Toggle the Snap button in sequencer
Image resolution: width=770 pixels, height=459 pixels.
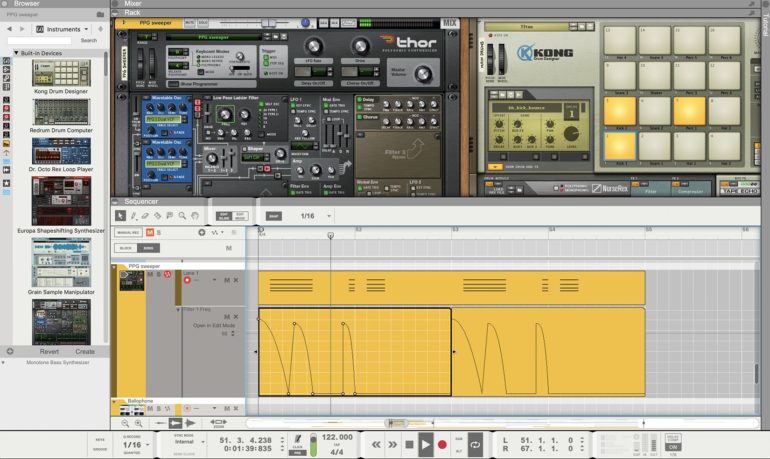click(x=274, y=215)
